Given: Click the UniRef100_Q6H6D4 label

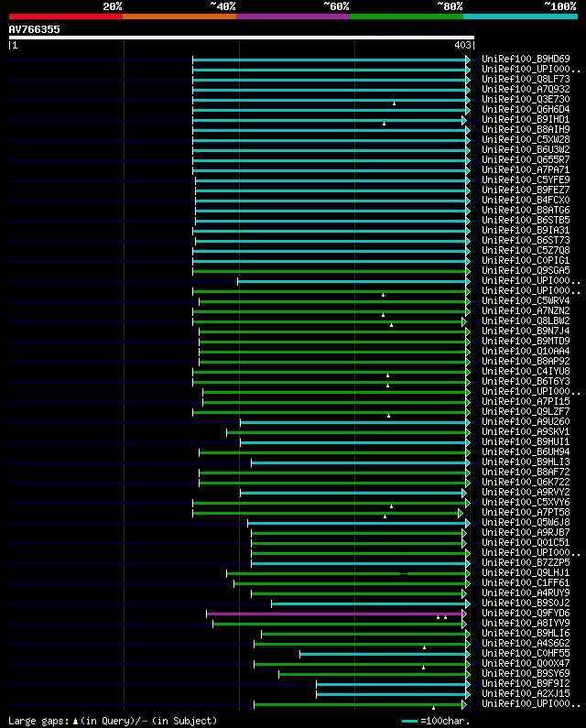Looking at the screenshot, I should click(x=526, y=109).
